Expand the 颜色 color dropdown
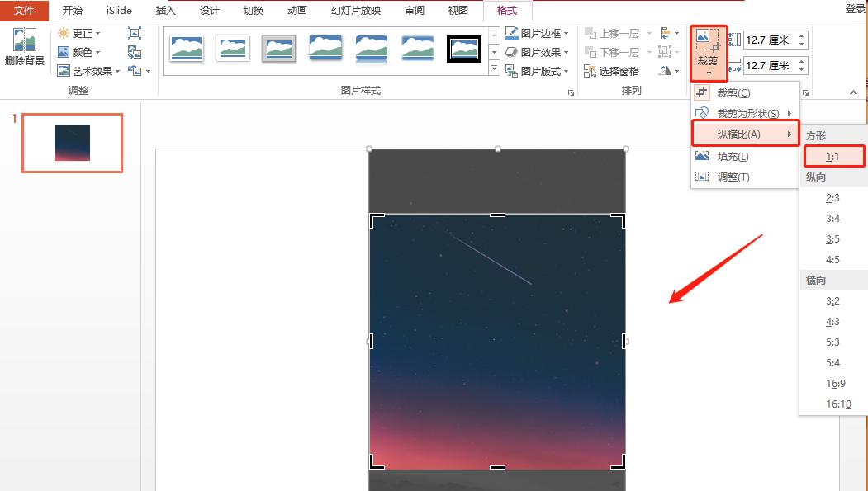This screenshot has width=868, height=491. (79, 52)
